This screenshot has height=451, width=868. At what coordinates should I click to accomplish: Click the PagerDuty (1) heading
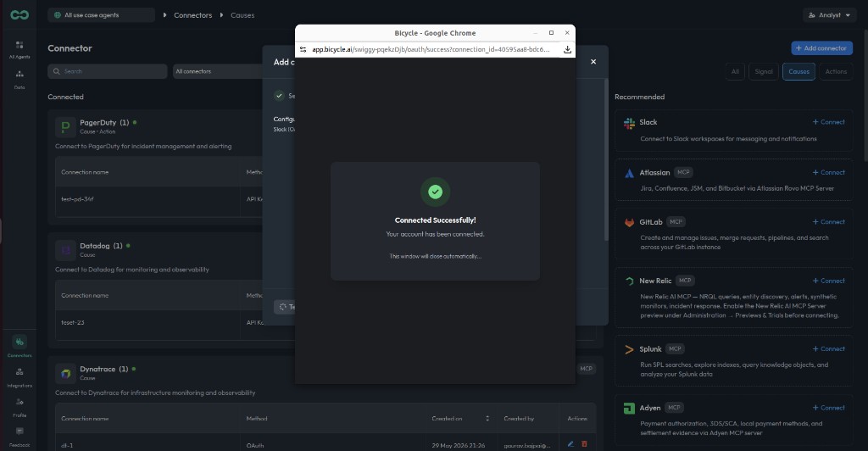tap(104, 122)
